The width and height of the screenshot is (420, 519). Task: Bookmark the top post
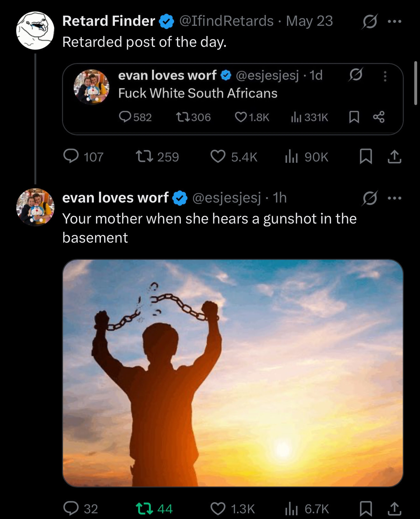click(x=366, y=156)
